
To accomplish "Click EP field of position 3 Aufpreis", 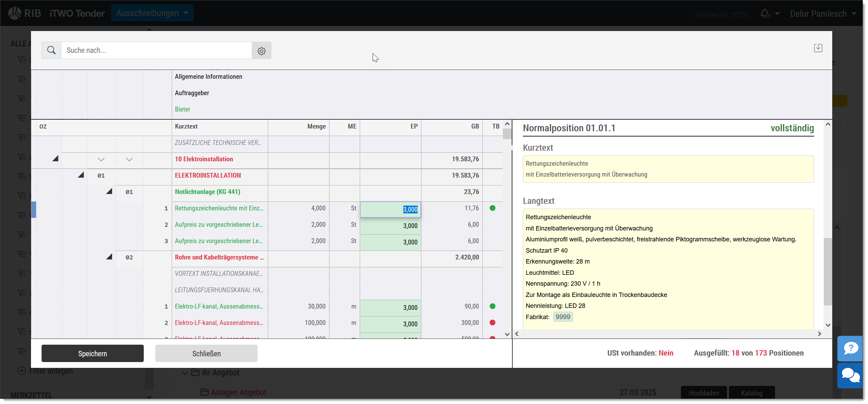I will click(x=390, y=242).
